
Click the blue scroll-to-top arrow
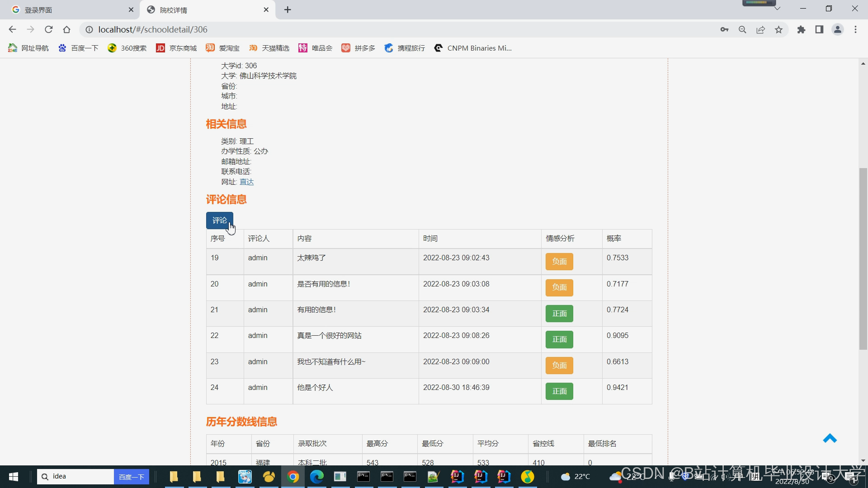point(830,439)
